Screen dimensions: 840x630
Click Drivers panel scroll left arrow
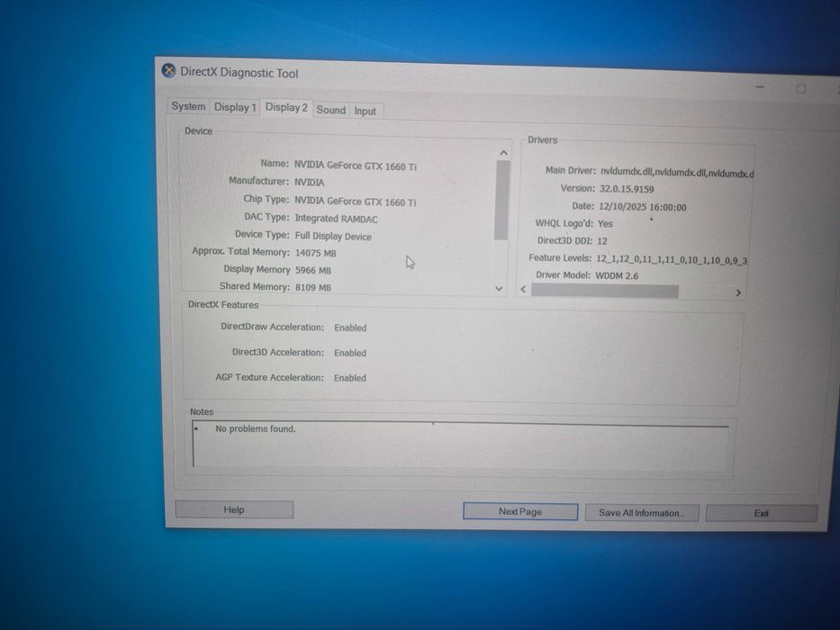pyautogui.click(x=523, y=289)
